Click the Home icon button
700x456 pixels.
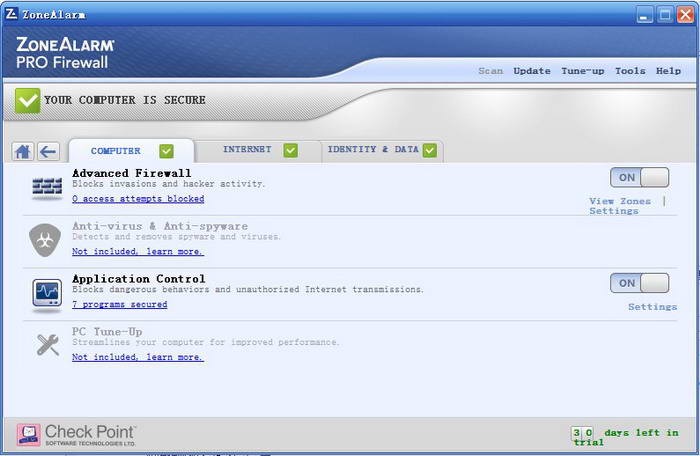tap(22, 152)
